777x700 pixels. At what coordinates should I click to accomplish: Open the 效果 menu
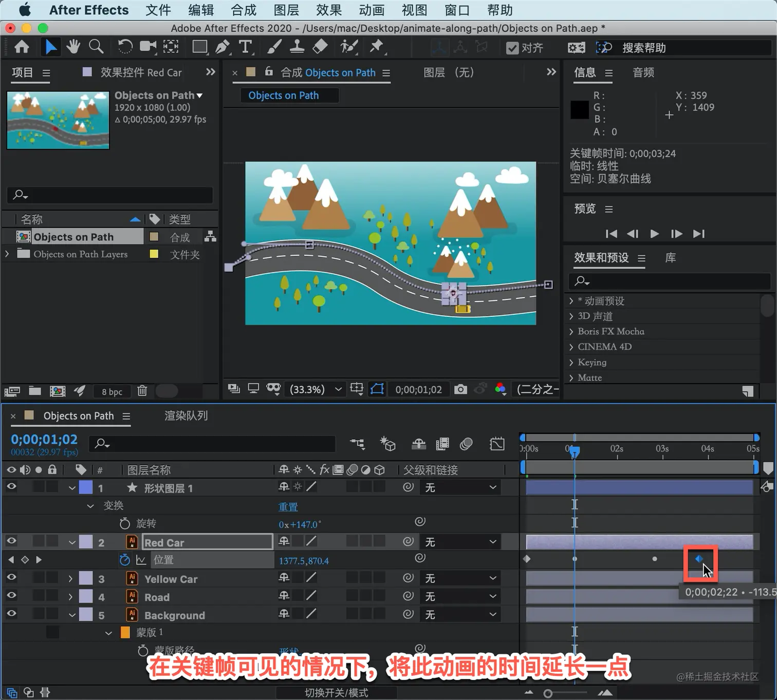pos(329,10)
